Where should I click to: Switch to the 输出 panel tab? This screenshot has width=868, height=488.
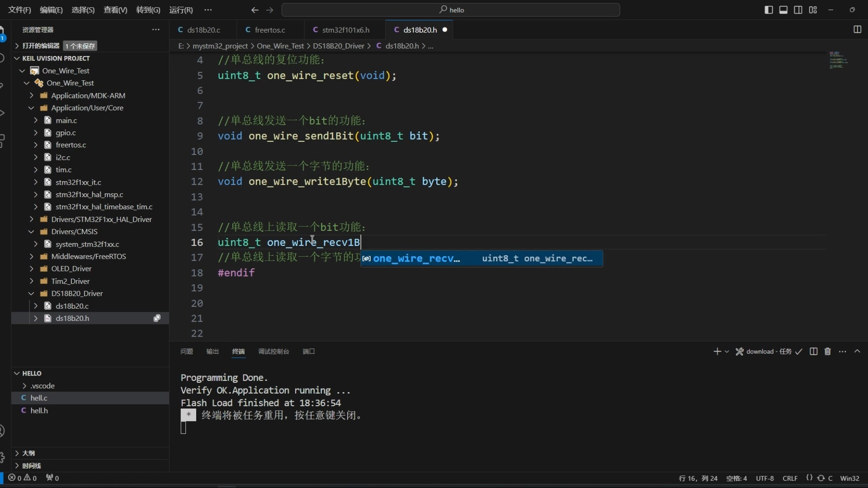[212, 352]
